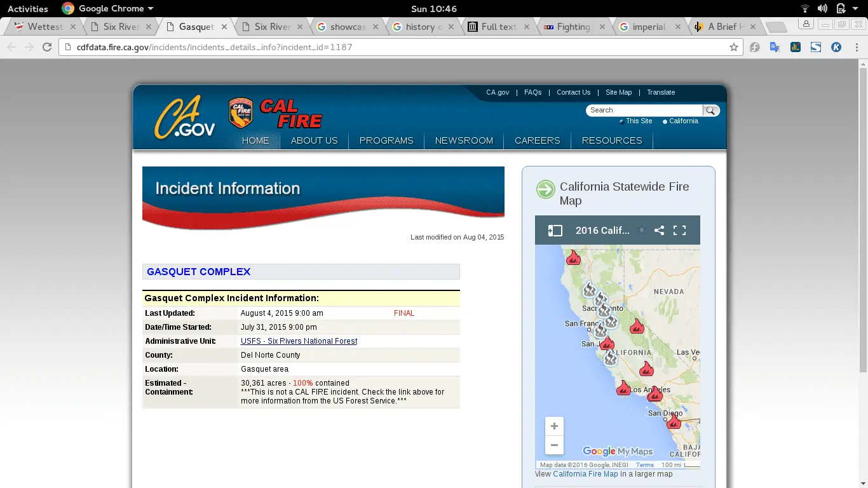
Task: Reload the page
Action: click(46, 47)
